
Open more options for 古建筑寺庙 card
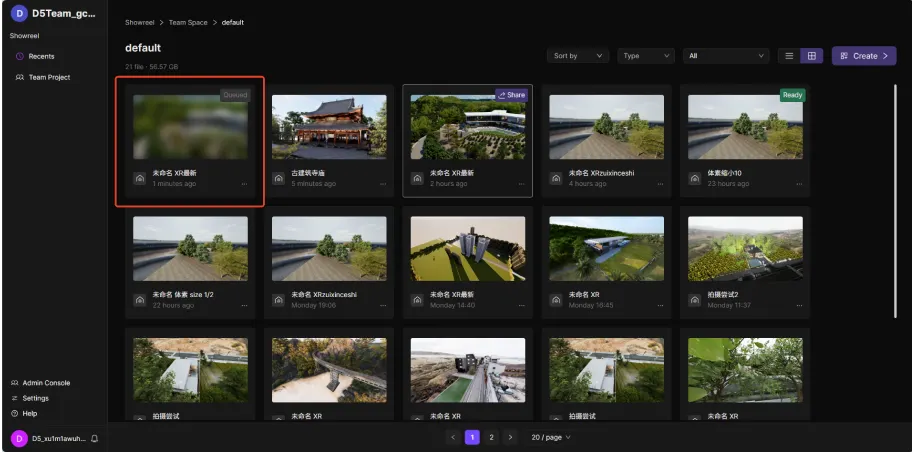tap(382, 184)
